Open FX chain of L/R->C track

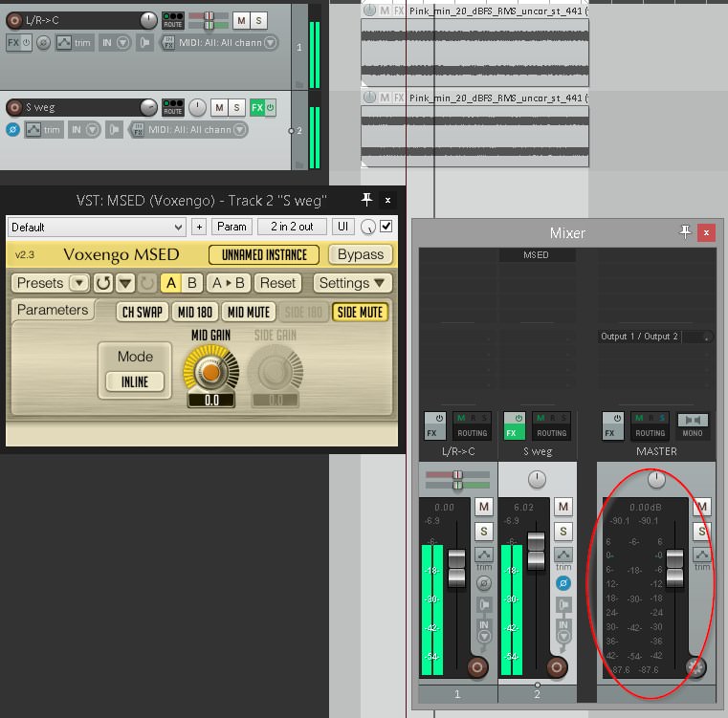coord(13,43)
